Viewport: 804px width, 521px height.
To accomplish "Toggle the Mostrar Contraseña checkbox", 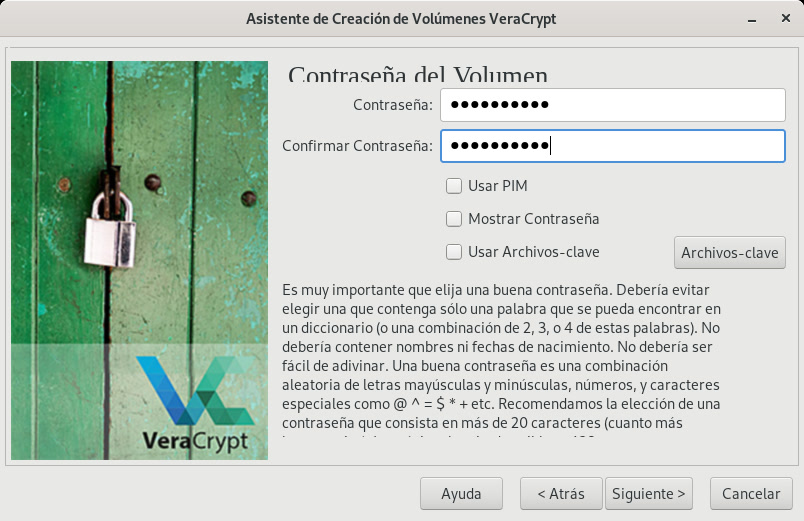I will pos(454,219).
